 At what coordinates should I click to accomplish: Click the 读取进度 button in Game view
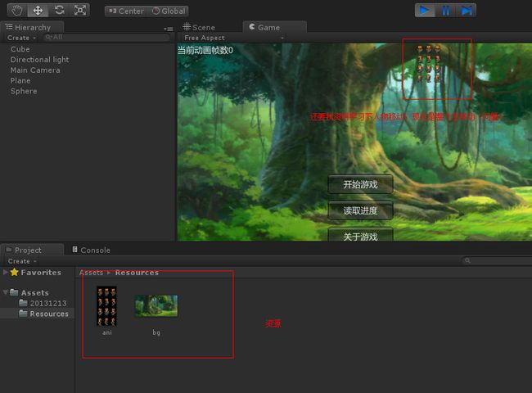point(360,210)
